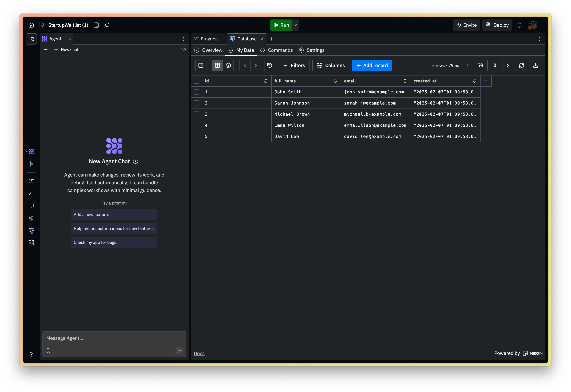Click the Deploy button
This screenshot has height=392, width=571.
pos(497,25)
